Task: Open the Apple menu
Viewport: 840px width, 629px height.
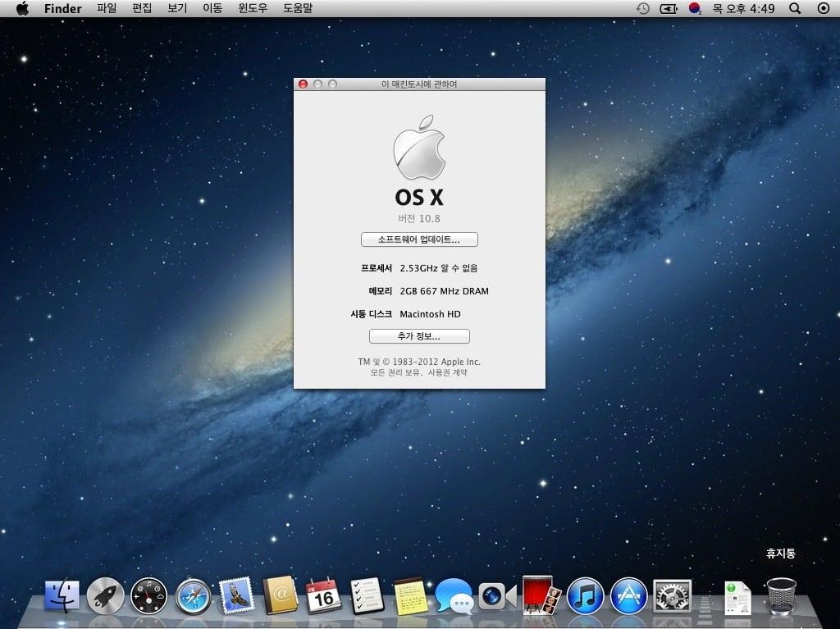Action: (x=22, y=8)
